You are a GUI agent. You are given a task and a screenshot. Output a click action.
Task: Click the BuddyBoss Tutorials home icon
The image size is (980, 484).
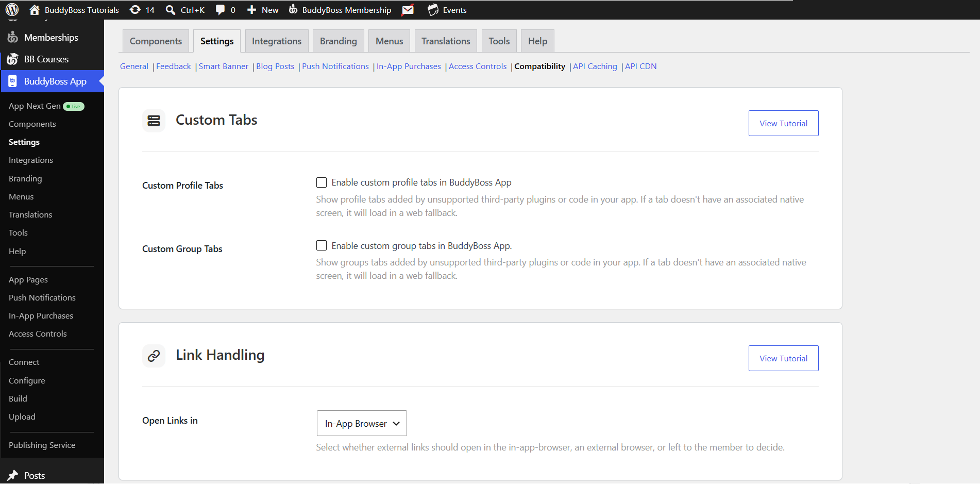35,10
